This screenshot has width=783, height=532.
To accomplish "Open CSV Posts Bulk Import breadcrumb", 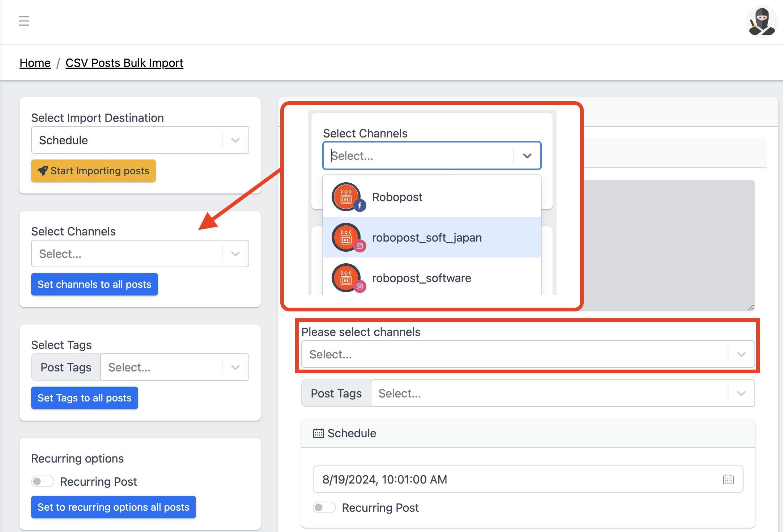I will coord(124,63).
